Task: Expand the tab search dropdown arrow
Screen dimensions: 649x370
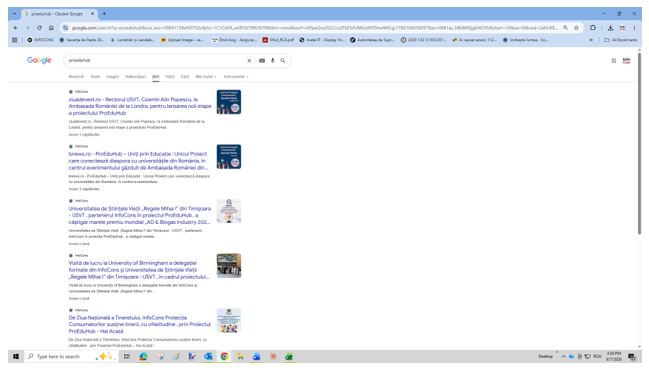Action: (14, 14)
